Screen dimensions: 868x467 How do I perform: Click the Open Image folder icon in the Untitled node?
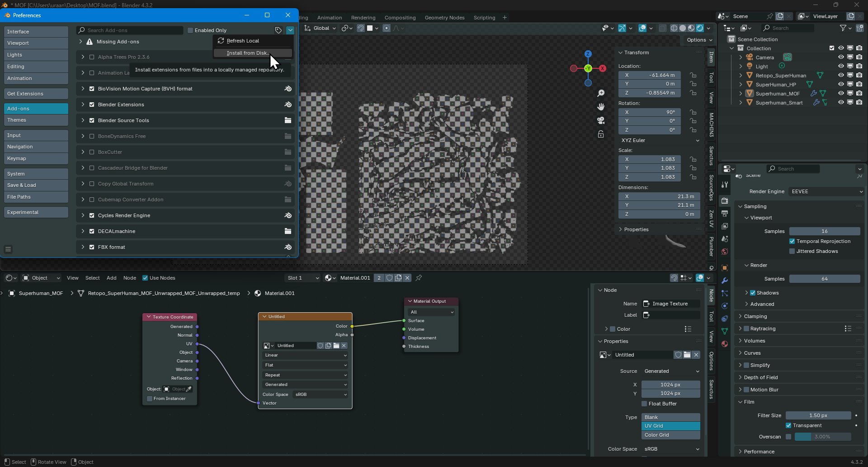(336, 346)
